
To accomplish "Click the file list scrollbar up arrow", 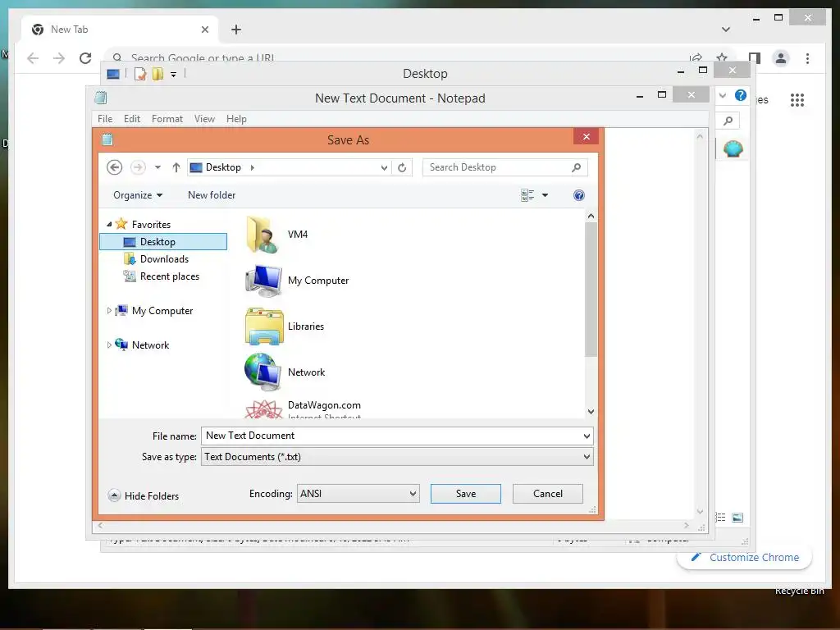I will (x=591, y=216).
